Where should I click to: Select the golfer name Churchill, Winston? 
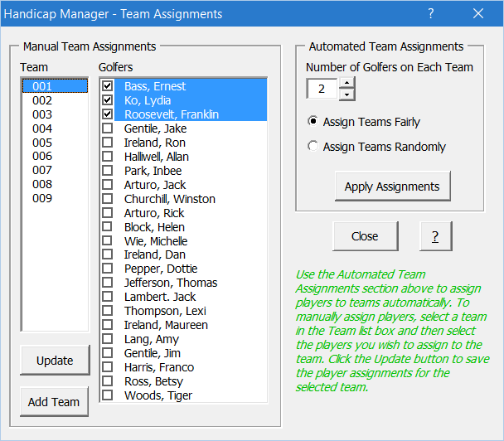(170, 199)
